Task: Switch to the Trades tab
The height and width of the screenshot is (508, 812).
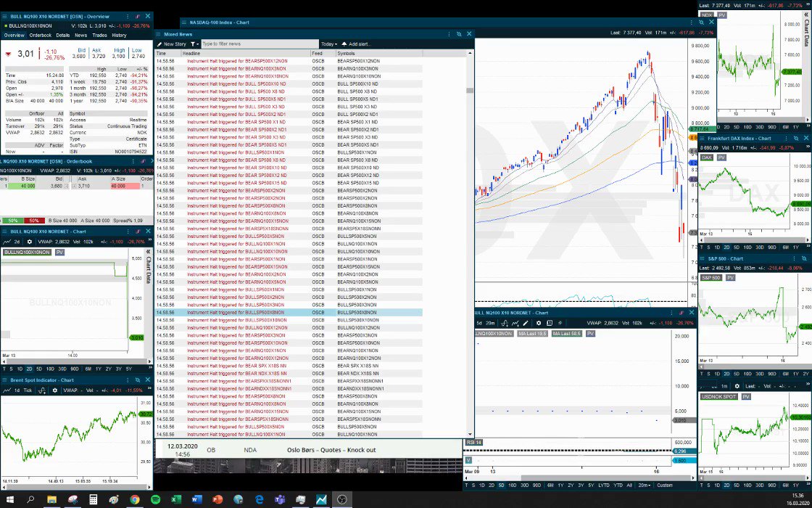Action: click(99, 36)
